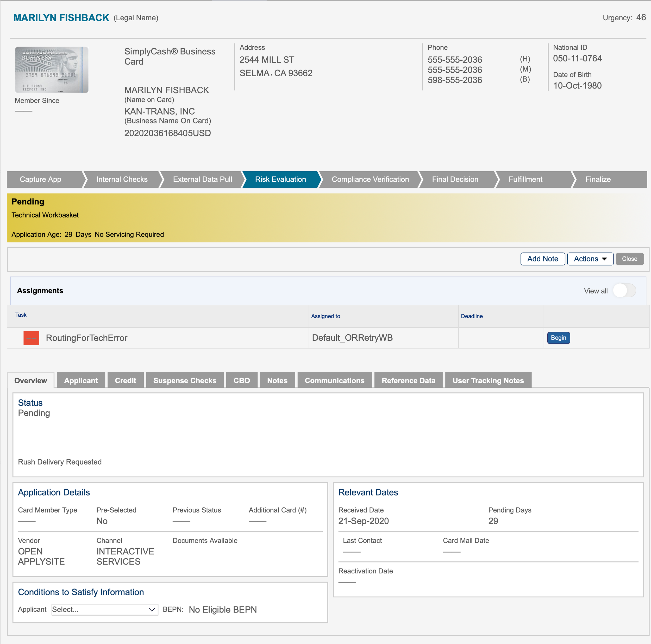Click the Risk Evaluation stage chevron
Viewport: 651px width, 644px height.
pos(280,179)
